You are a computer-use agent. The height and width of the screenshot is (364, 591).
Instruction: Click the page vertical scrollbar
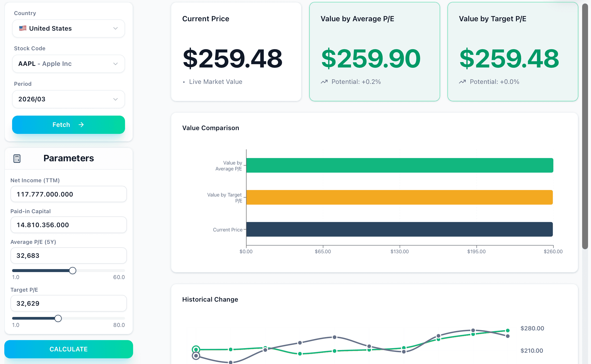click(x=585, y=126)
